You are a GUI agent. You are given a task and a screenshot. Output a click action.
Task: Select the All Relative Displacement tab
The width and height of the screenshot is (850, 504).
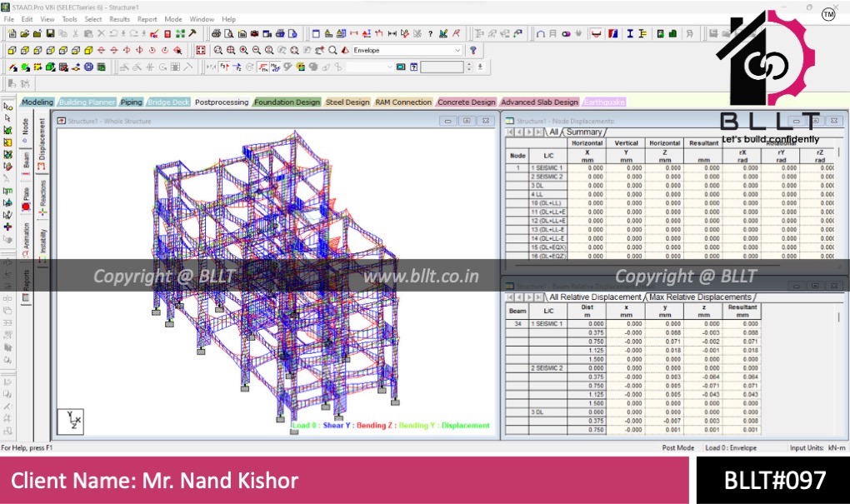point(595,297)
